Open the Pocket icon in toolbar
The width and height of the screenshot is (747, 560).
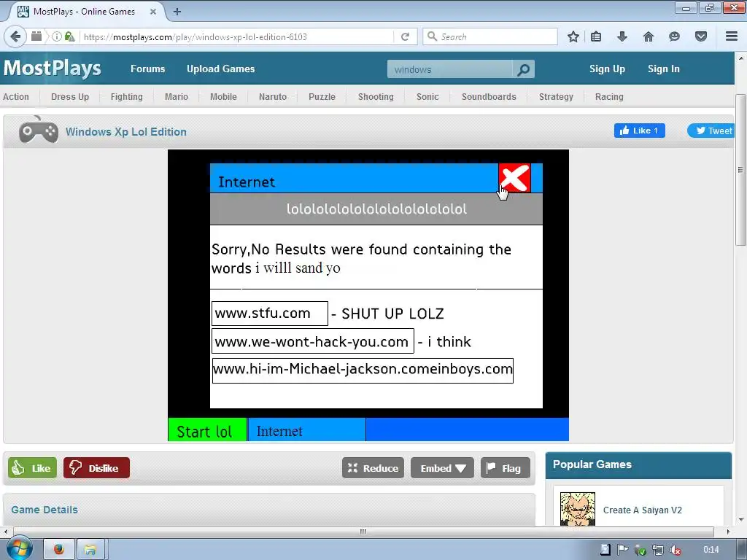pyautogui.click(x=701, y=36)
